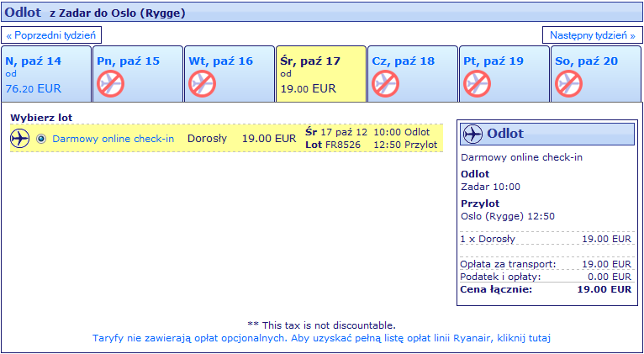Go to « Poprzedni tydzień

(x=51, y=35)
